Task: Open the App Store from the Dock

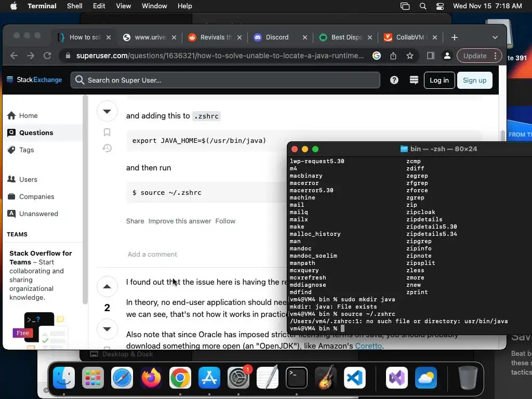Action: pos(209,378)
